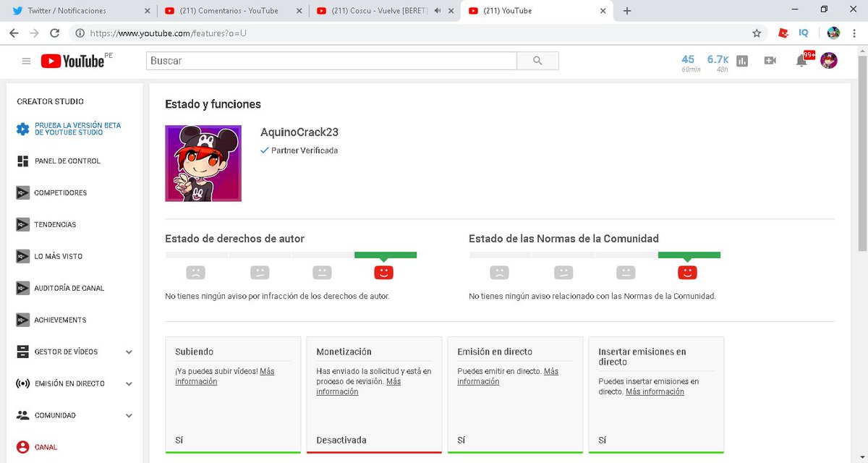Expand Comunidad section
The width and height of the screenshot is (868, 463).
point(129,416)
